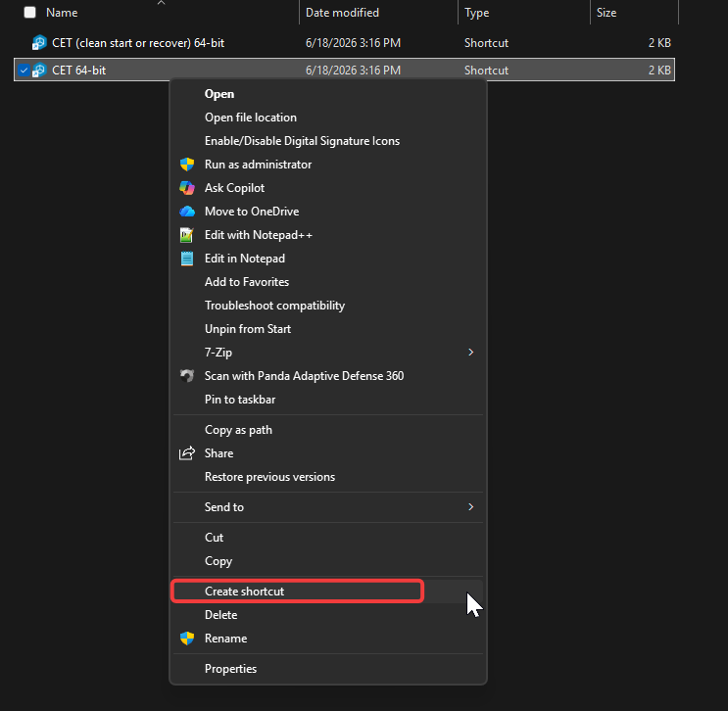
Task: Uncheck the CET 64-bit row checkbox
Action: pyautogui.click(x=24, y=71)
